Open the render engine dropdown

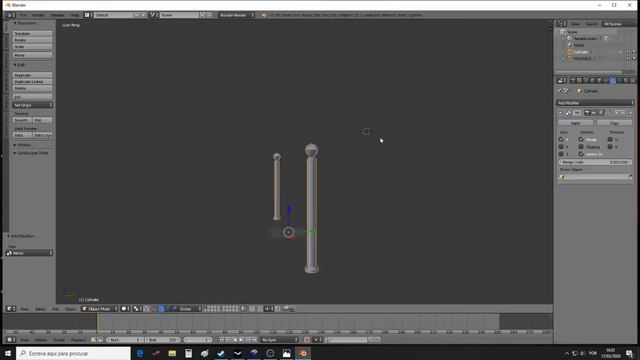(236, 15)
